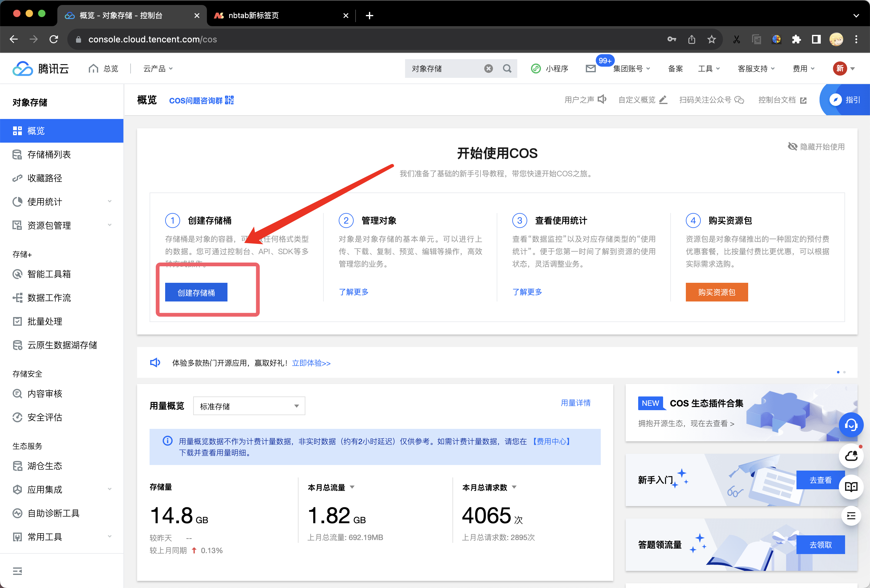Hide the 开始使用 getting started panel
Screen dimensions: 870x588
coord(816,146)
